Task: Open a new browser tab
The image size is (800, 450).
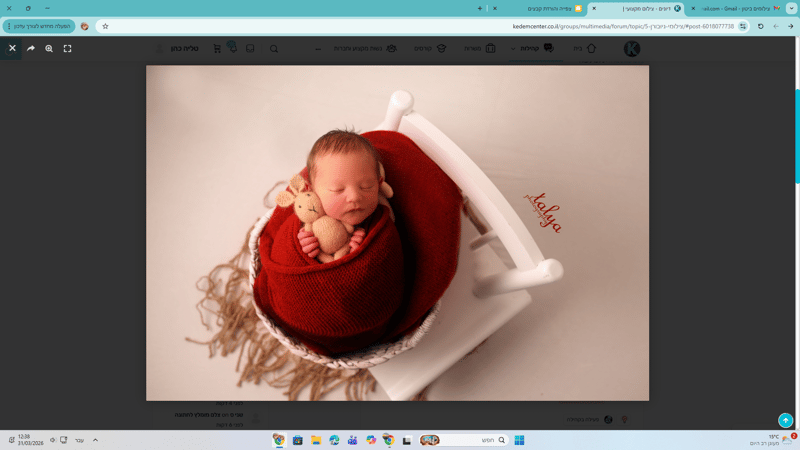Action: point(480,9)
